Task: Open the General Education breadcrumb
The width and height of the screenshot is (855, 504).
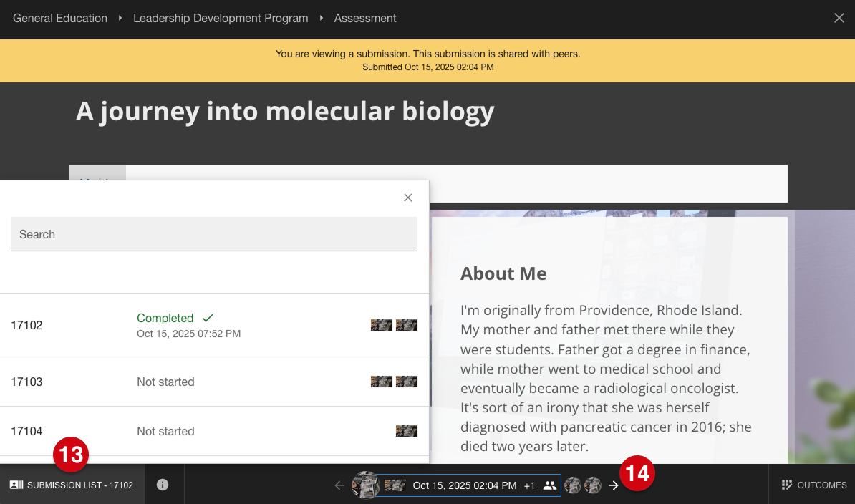Action: click(60, 18)
